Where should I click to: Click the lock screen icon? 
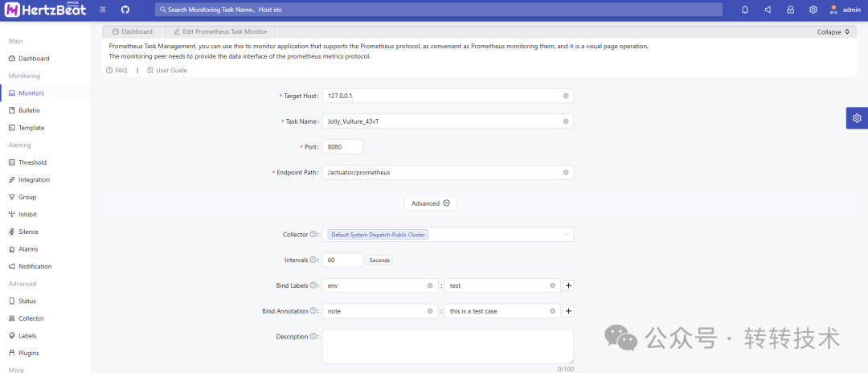tap(791, 10)
